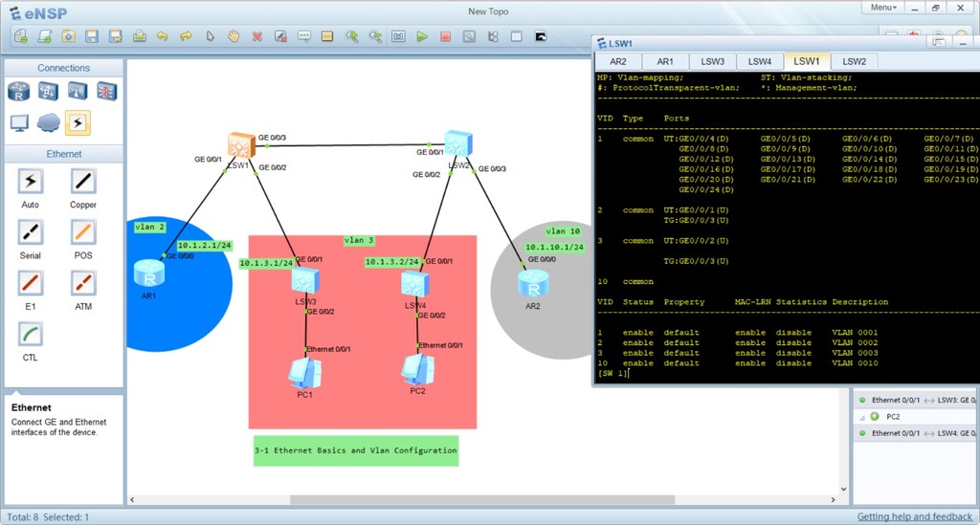Image resolution: width=980 pixels, height=525 pixels.
Task: Select the Auto connection type
Action: coord(31,182)
